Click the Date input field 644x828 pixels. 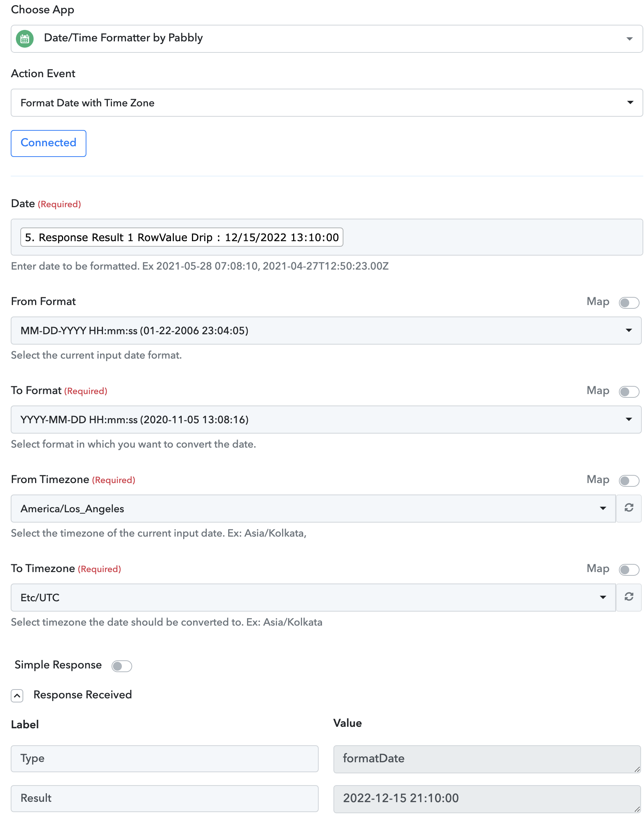(327, 237)
